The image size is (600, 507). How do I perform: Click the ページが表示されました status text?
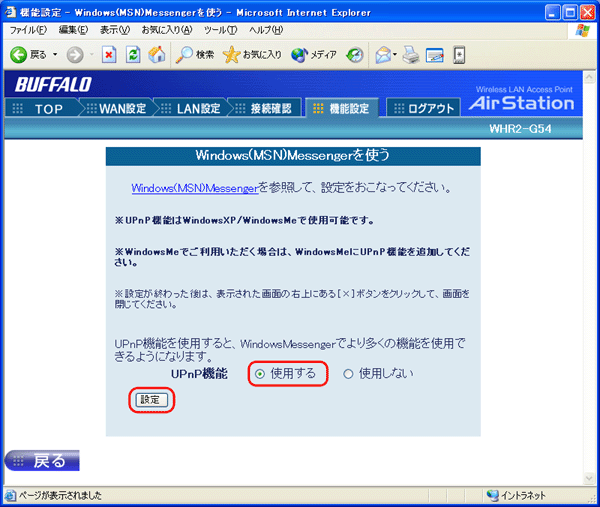click(60, 495)
